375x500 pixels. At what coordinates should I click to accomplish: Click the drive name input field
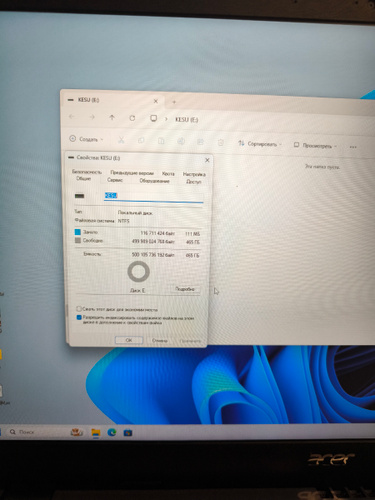[x=153, y=196]
